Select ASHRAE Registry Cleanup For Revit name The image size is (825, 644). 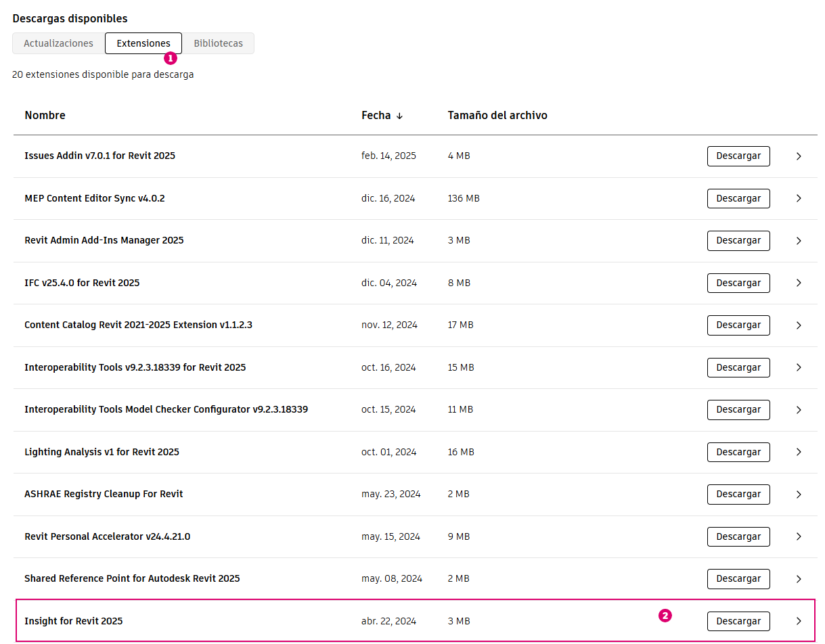(104, 495)
